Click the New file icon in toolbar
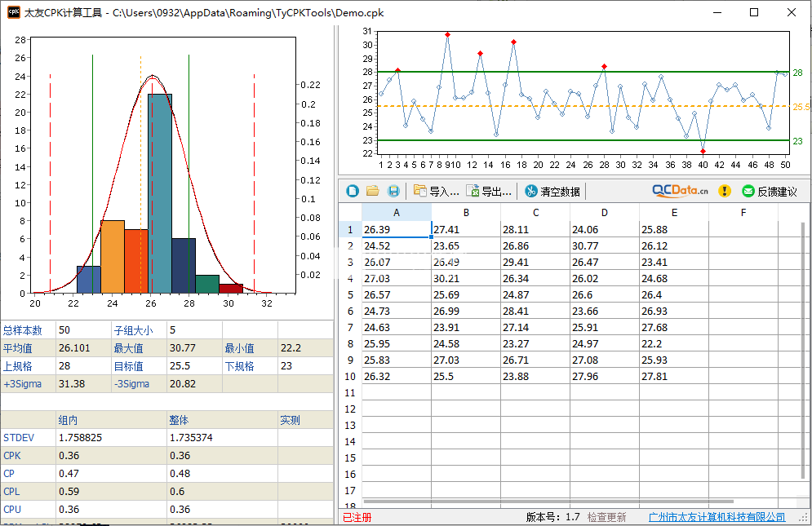Image resolution: width=812 pixels, height=526 pixels. point(353,191)
